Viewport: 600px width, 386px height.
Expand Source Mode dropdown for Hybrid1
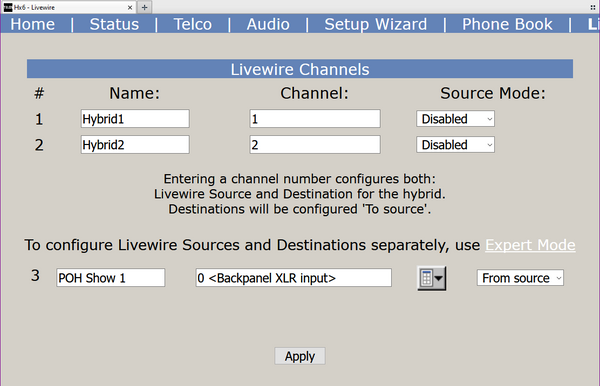[x=455, y=119]
